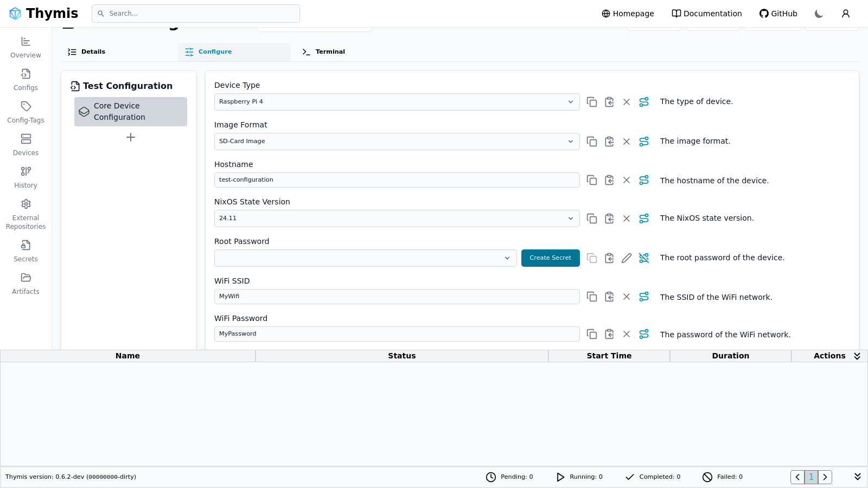Paste into the Hostname field

pos(609,180)
